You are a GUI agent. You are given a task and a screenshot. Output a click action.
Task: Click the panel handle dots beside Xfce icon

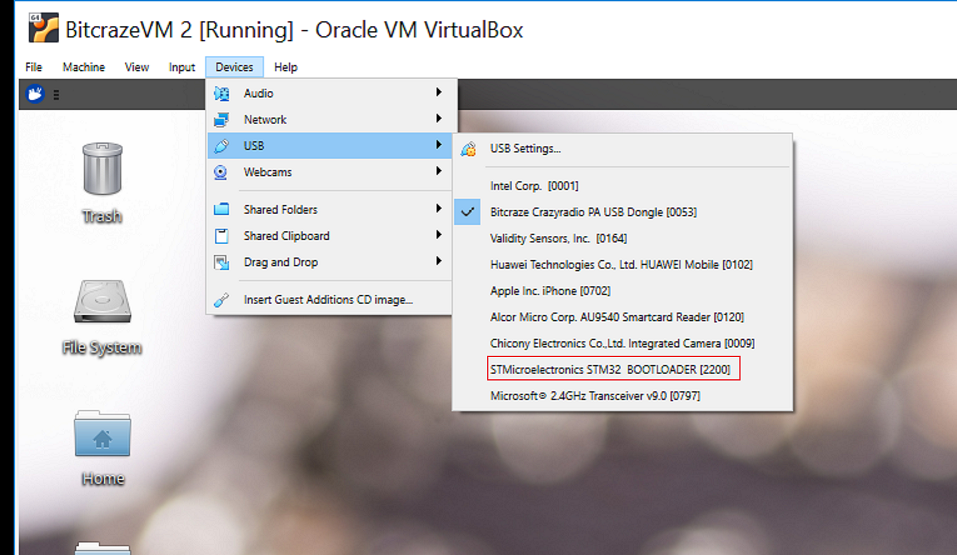pyautogui.click(x=56, y=95)
